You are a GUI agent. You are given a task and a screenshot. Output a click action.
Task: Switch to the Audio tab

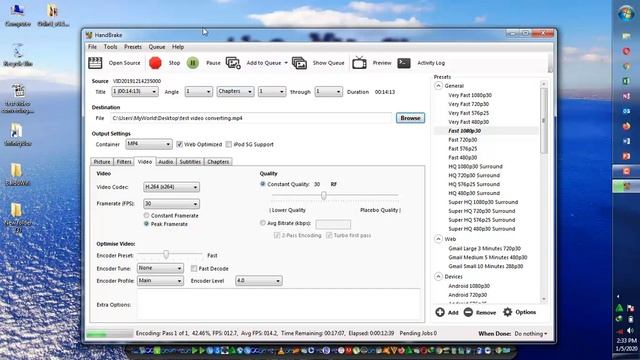point(165,162)
